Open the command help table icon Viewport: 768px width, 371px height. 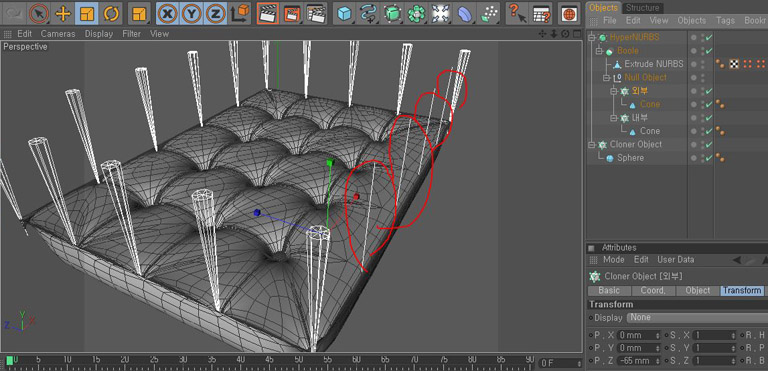coord(541,13)
